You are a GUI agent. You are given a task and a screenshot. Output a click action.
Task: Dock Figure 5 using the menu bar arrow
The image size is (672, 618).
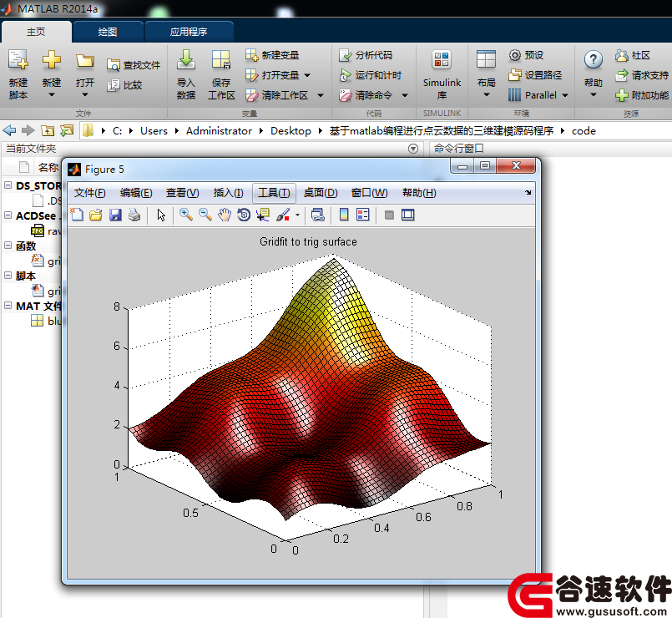click(528, 193)
